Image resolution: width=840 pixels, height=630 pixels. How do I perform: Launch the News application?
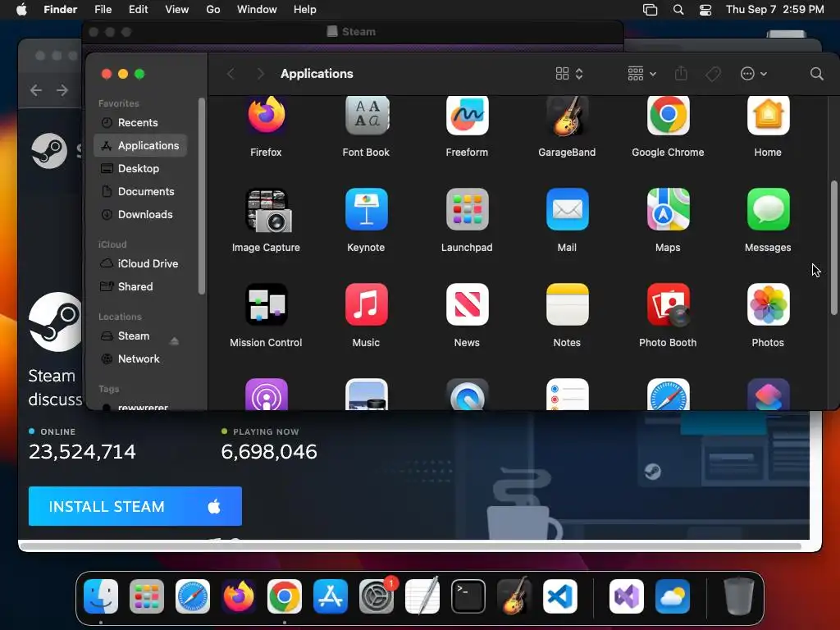pyautogui.click(x=467, y=304)
